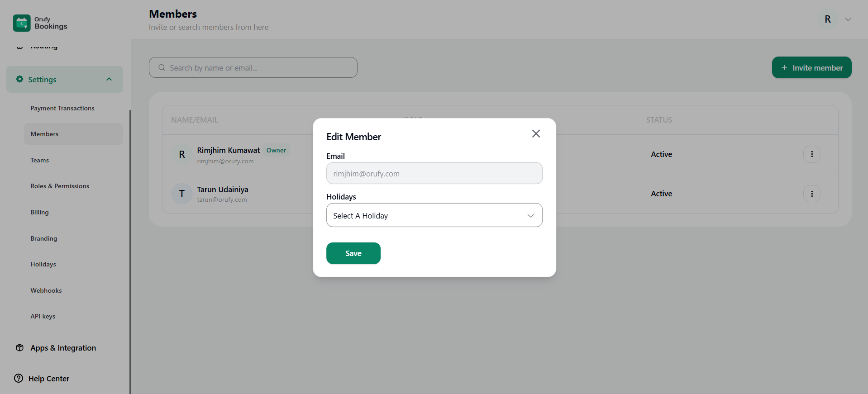
Task: Click the R profile avatar
Action: click(827, 19)
